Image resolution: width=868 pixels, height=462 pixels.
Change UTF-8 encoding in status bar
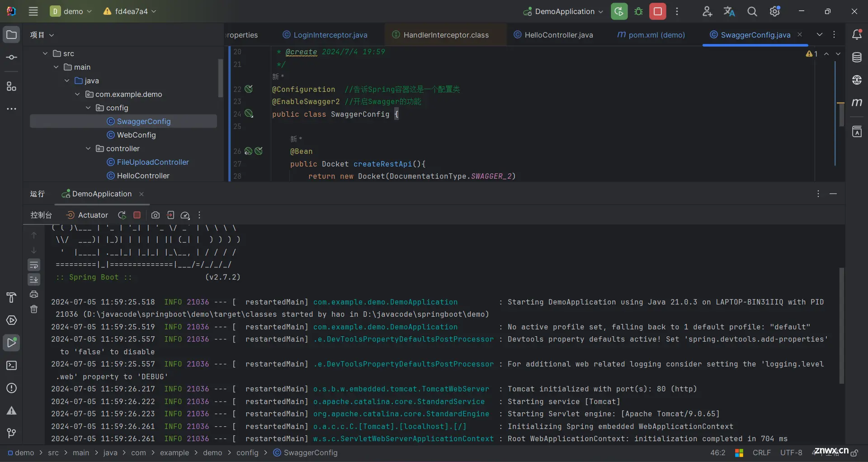pyautogui.click(x=791, y=452)
